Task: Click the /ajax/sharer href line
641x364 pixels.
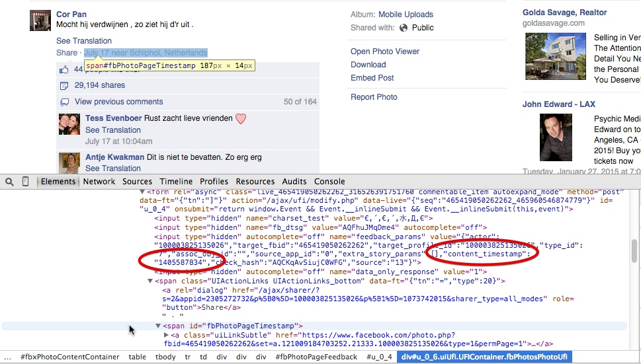Action: click(241, 290)
